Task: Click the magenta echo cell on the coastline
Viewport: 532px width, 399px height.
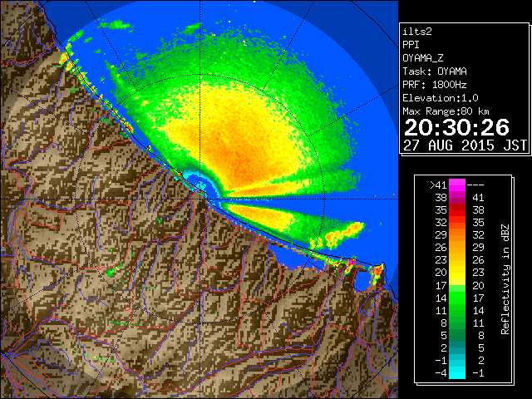Action: (x=352, y=262)
